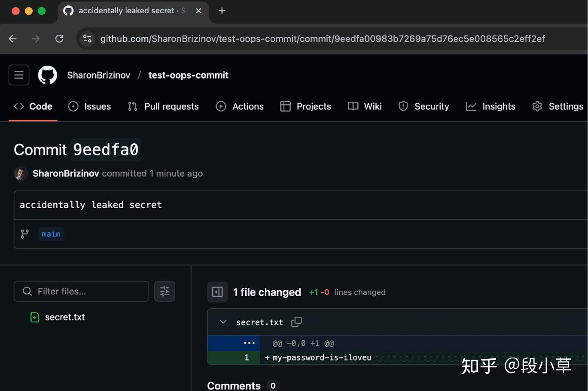Open the Actions tab
Image resolution: width=588 pixels, height=391 pixels.
240,106
